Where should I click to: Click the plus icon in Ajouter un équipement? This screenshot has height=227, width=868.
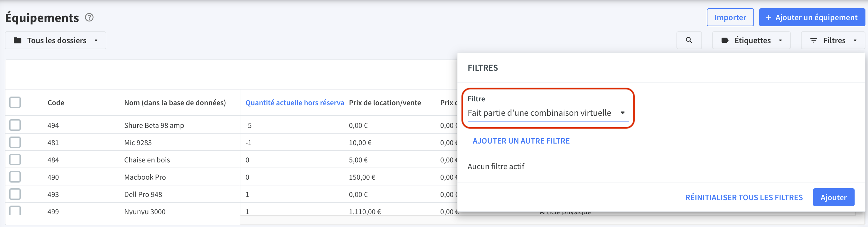pos(768,17)
